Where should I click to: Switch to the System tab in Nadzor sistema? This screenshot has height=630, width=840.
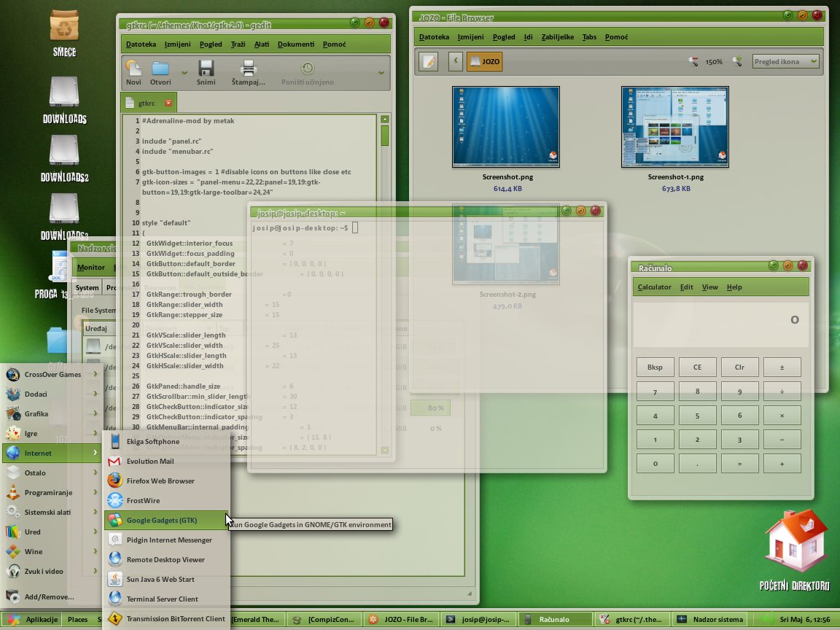[x=87, y=288]
